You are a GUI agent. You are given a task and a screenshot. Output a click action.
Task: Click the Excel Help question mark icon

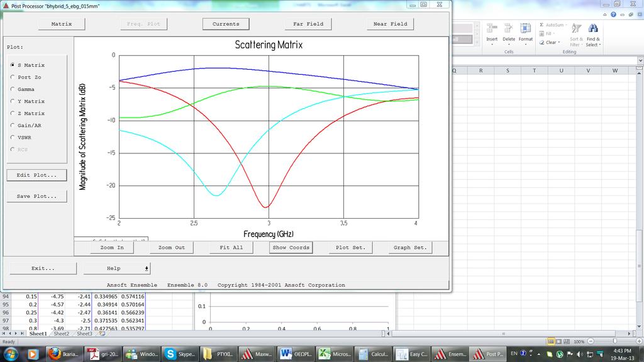(613, 14)
